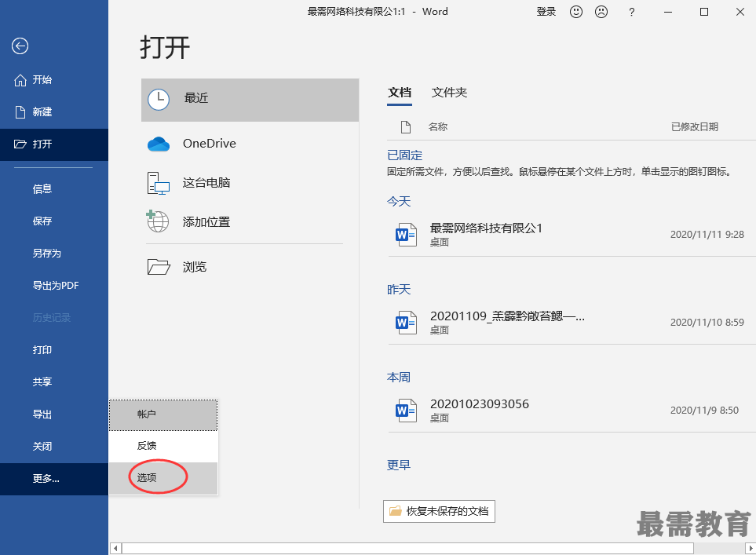Click 关闭 in the sidebar
The image size is (756, 555).
(x=54, y=446)
